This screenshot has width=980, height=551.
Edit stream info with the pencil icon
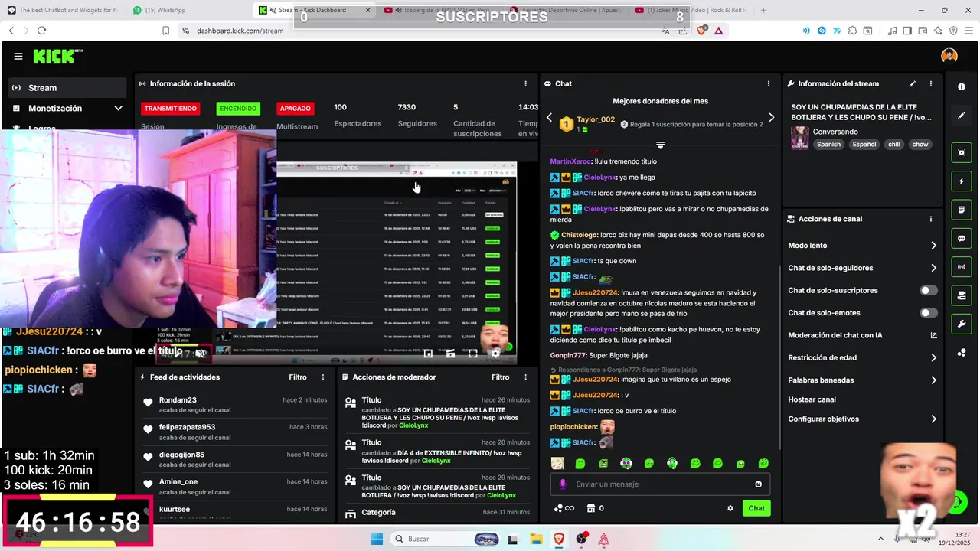(912, 83)
